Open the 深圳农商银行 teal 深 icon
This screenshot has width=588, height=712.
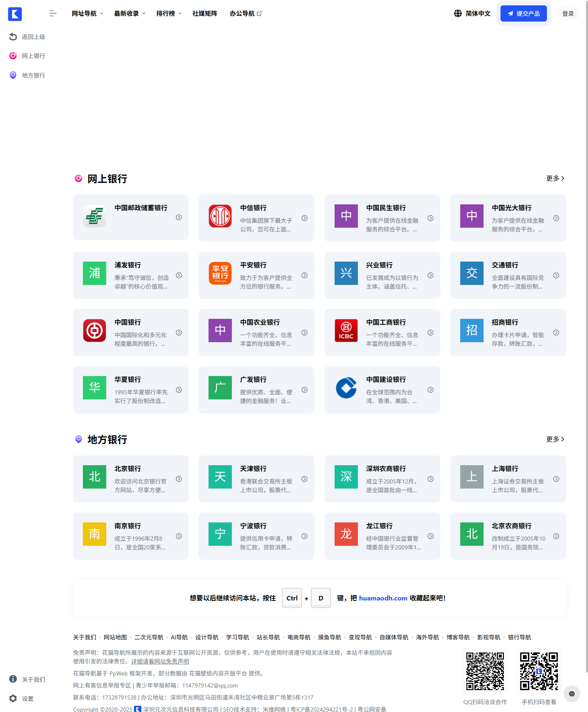click(346, 477)
